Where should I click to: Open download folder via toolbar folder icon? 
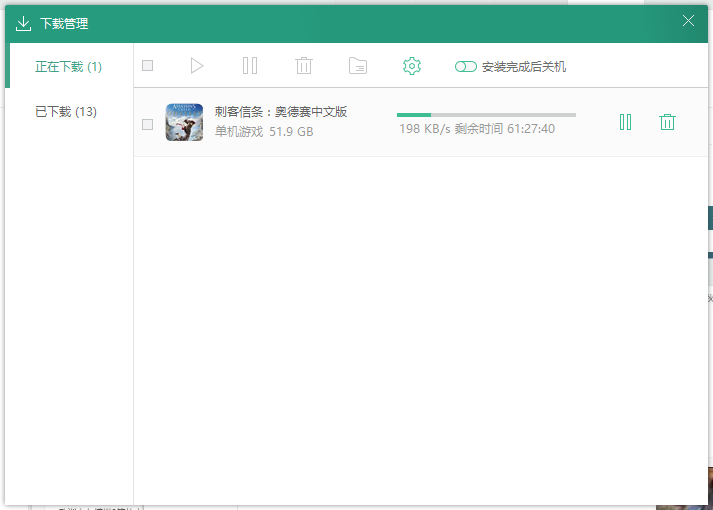click(358, 66)
